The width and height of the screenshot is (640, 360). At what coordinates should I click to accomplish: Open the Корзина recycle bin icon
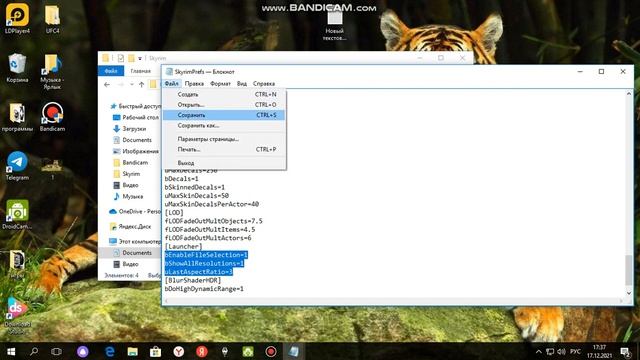pos(17,68)
